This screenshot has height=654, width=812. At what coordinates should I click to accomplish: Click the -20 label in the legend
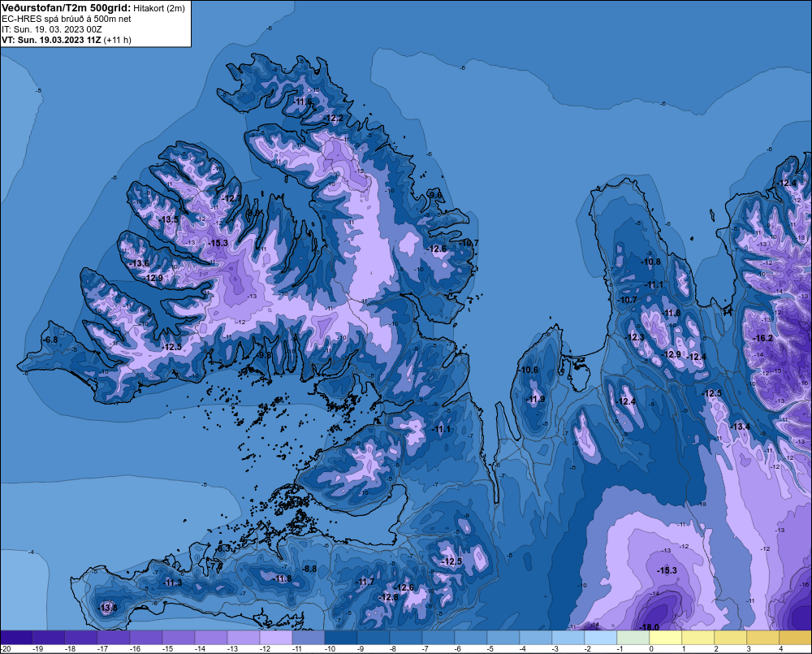coord(5,649)
